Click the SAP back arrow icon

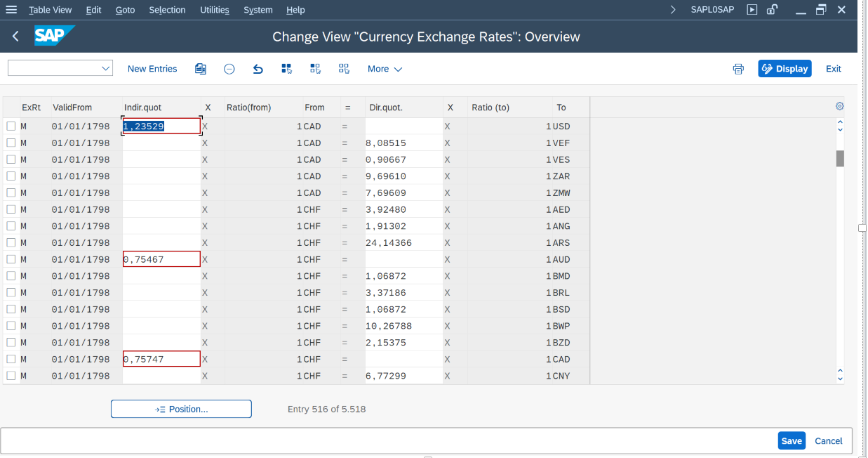16,37
